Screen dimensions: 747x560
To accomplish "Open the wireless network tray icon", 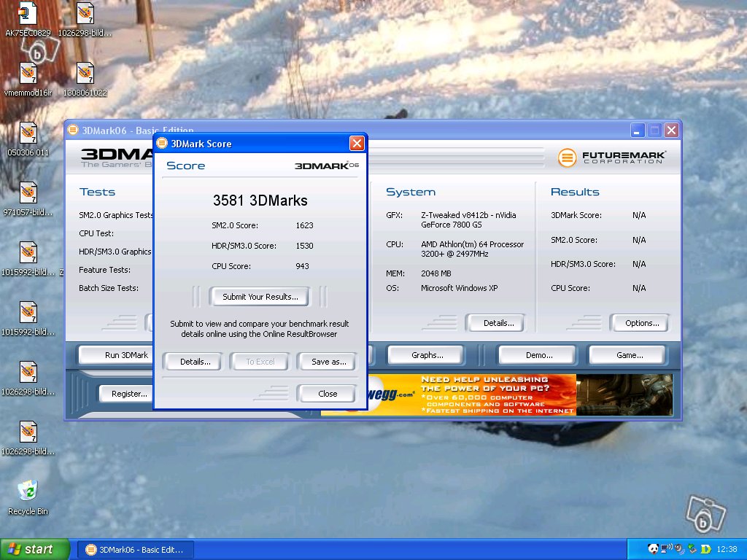I will pyautogui.click(x=667, y=549).
